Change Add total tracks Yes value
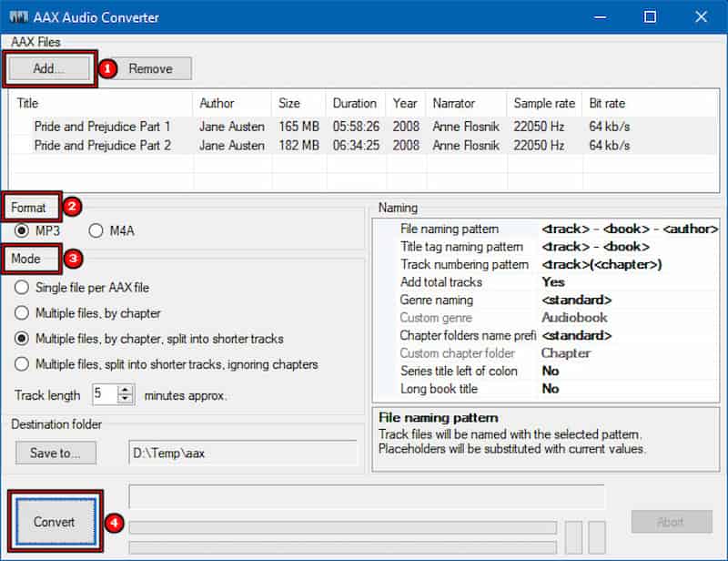The width and height of the screenshot is (728, 561). (629, 282)
